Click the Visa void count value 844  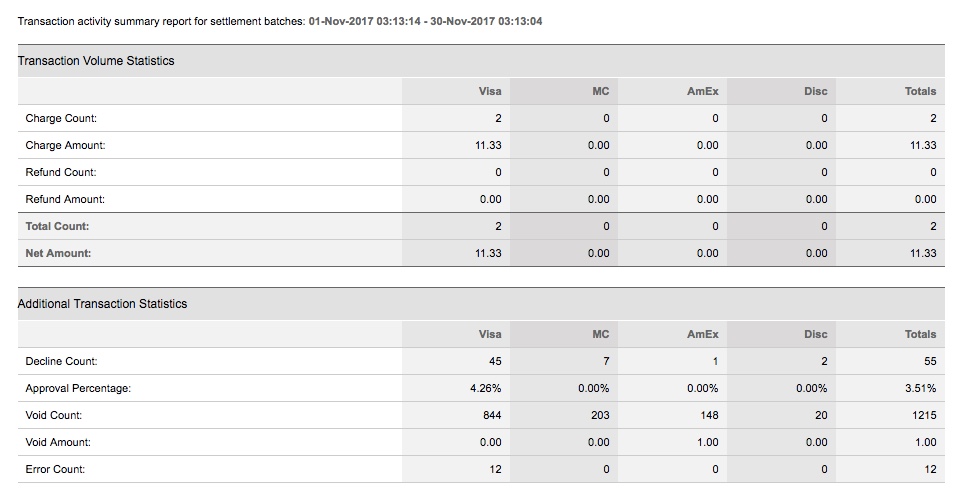point(491,415)
